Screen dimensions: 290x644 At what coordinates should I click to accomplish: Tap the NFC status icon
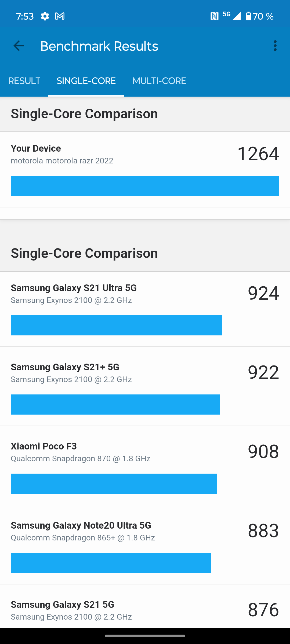(x=214, y=16)
